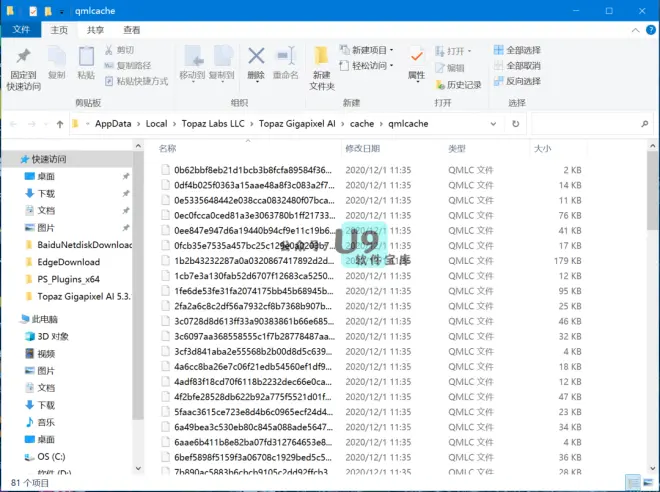Navigate to Local in breadcrumb

pyautogui.click(x=156, y=124)
